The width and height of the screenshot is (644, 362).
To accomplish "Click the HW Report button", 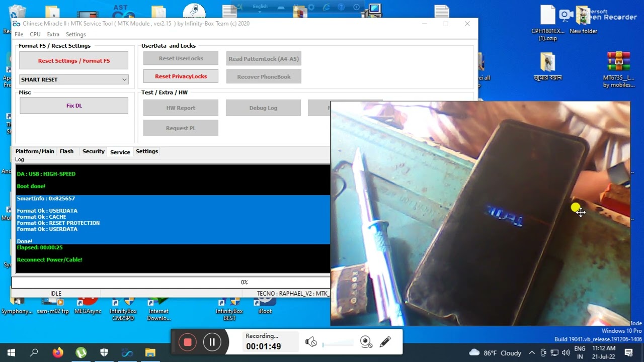I will (x=181, y=108).
